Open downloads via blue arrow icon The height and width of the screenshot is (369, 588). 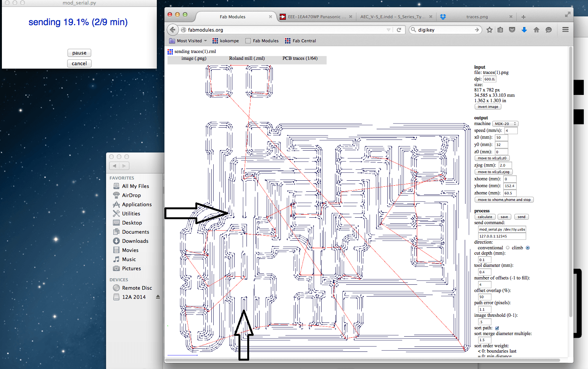point(524,30)
